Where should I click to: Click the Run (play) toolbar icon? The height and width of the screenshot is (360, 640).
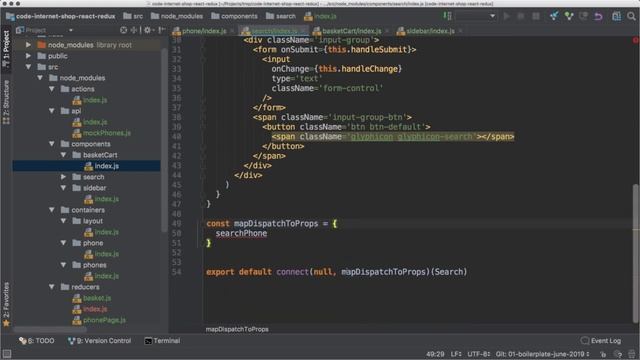coord(507,16)
